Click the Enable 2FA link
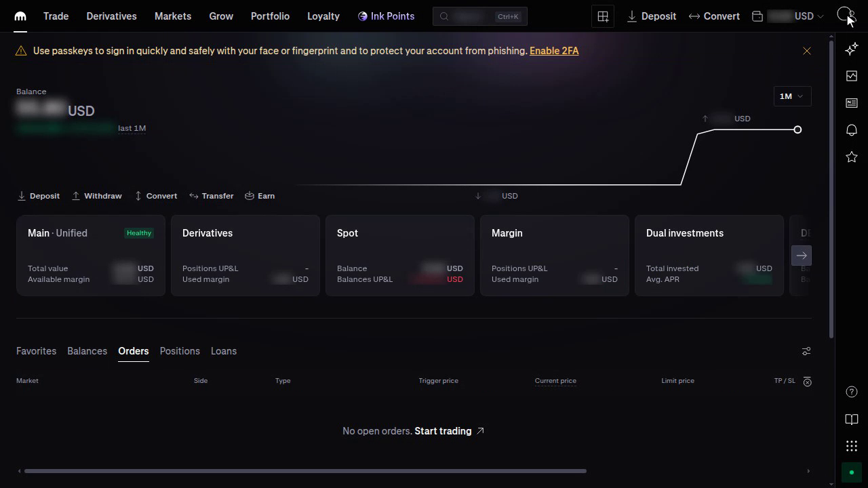 [554, 51]
